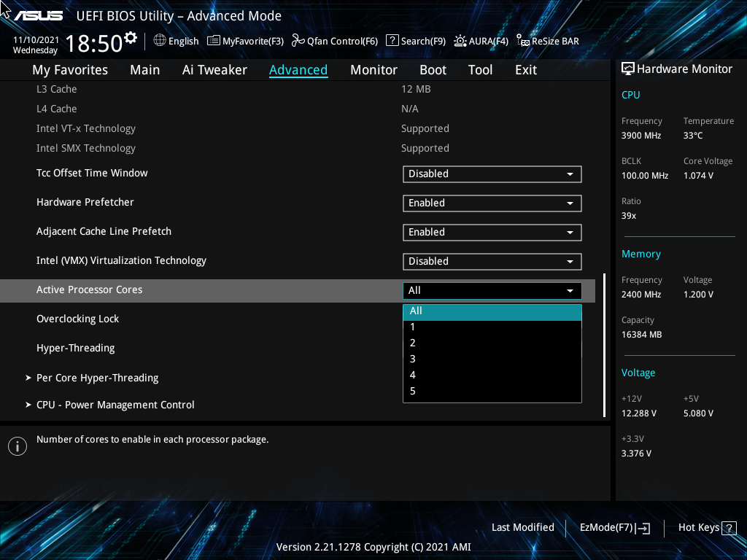This screenshot has height=560, width=747.
Task: Select 1 active processor core option
Action: tap(492, 327)
